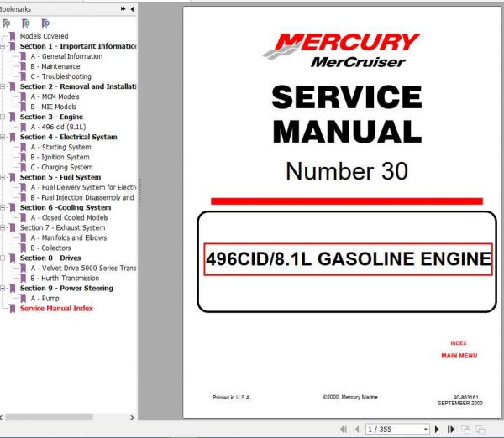Open Section 6 - Cooling System bookmark
This screenshot has height=438, width=504.
tap(66, 208)
